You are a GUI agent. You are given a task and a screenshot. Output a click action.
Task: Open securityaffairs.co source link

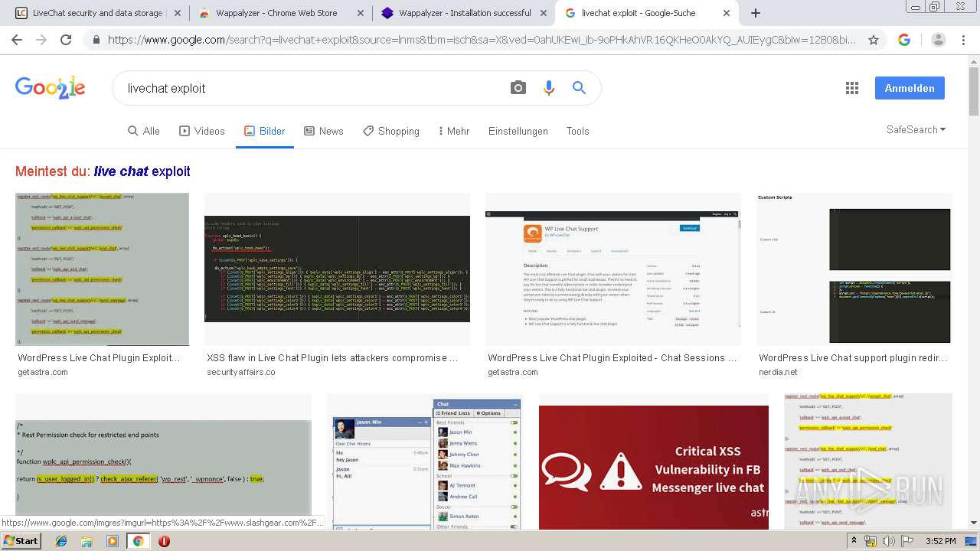[241, 372]
